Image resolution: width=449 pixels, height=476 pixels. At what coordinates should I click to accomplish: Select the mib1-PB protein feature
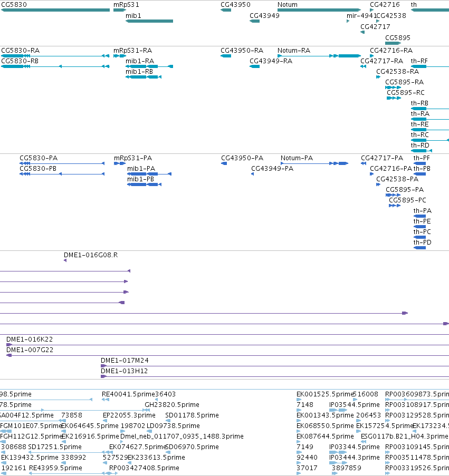(x=144, y=184)
